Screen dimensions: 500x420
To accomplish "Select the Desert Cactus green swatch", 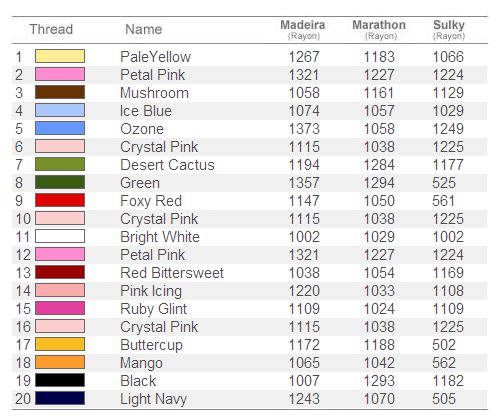I will click(60, 164).
